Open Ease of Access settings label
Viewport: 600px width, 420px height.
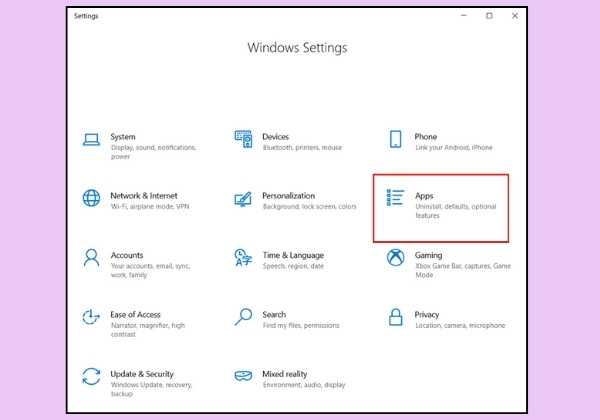pyautogui.click(x=135, y=314)
